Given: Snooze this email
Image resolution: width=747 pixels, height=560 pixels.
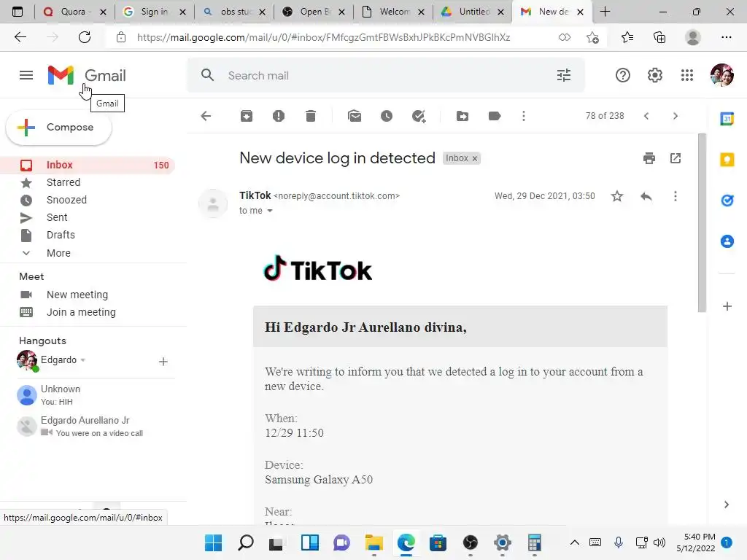Looking at the screenshot, I should click(x=387, y=116).
